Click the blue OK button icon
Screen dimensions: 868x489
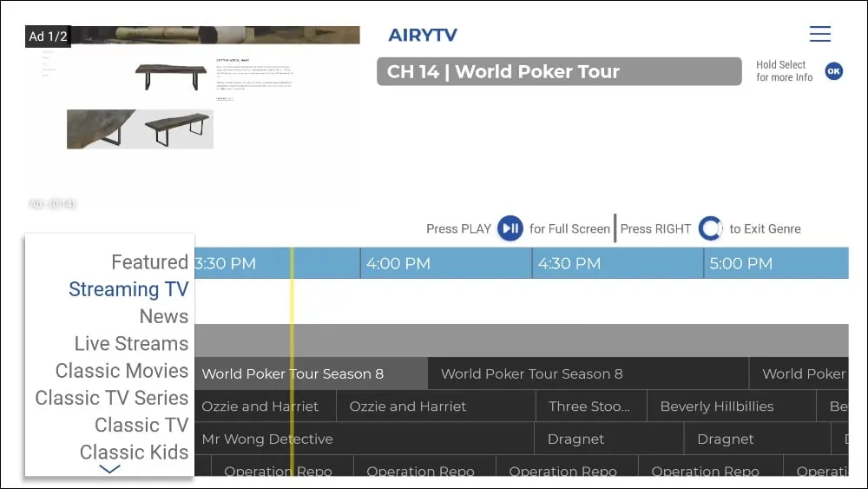click(x=833, y=71)
